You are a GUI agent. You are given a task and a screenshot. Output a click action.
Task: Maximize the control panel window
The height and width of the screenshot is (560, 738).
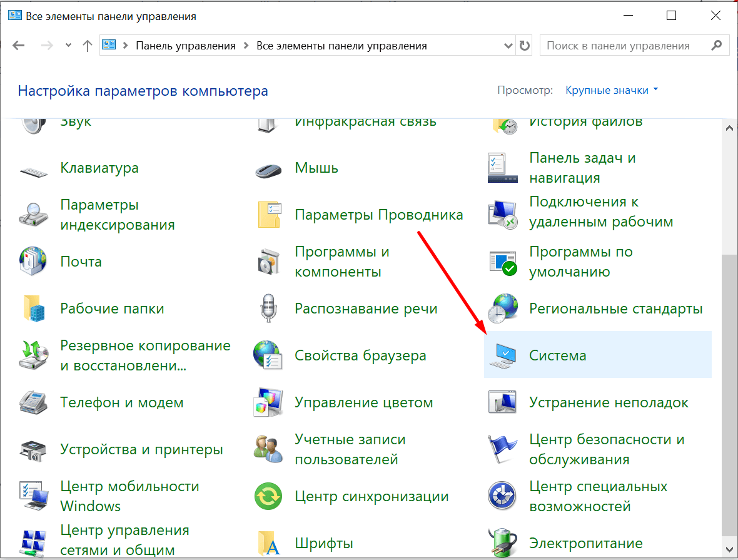672,16
